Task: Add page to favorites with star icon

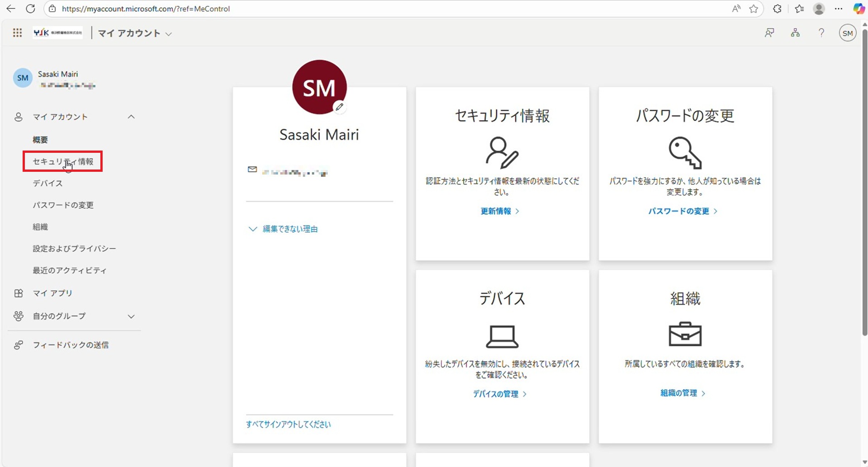Action: coord(754,9)
